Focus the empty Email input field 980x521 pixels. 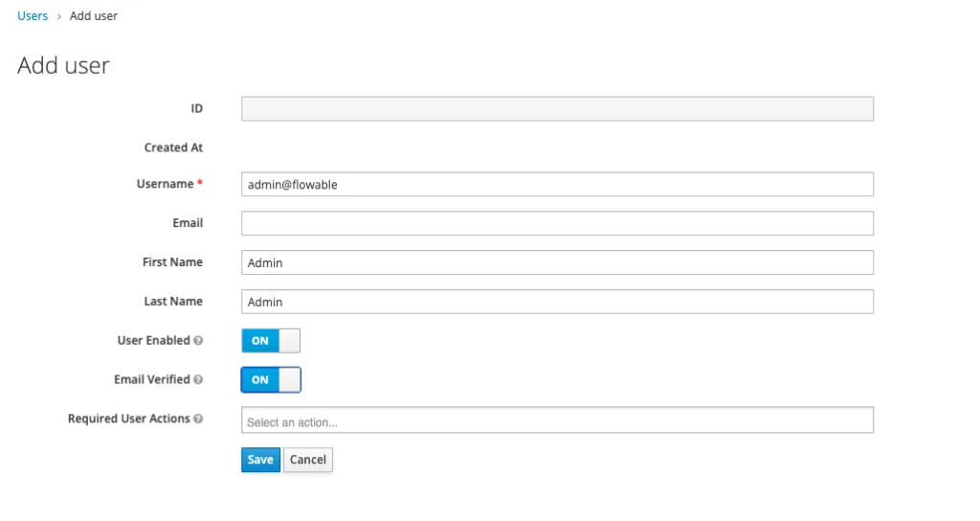(x=558, y=223)
